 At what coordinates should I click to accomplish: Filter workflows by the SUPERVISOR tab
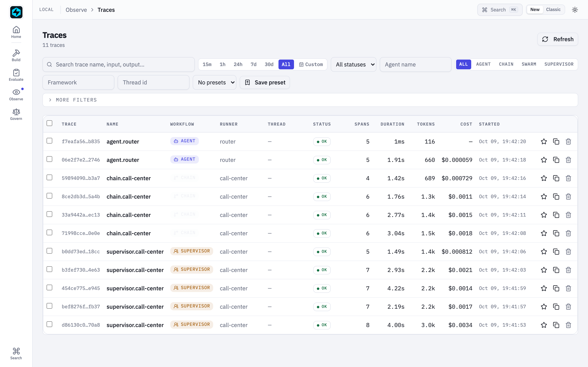(x=559, y=64)
